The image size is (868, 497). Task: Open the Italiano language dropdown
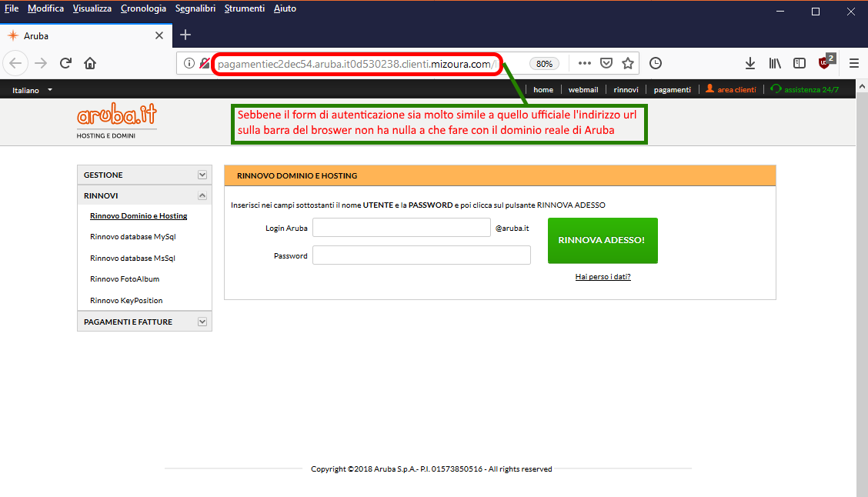point(32,90)
